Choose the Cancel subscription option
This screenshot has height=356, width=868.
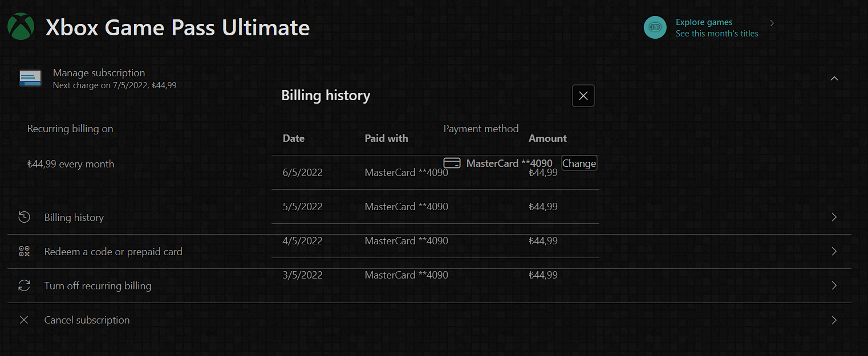tap(87, 320)
